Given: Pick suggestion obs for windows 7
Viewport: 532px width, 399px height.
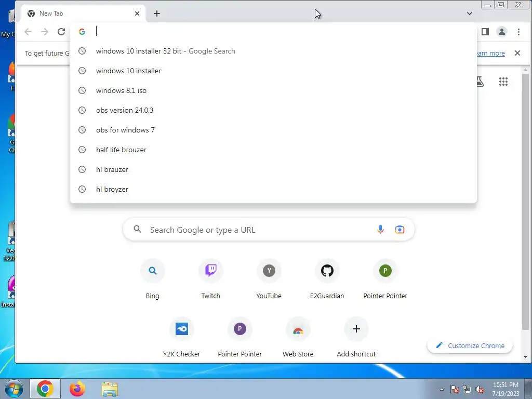Looking at the screenshot, I should pyautogui.click(x=273, y=130).
